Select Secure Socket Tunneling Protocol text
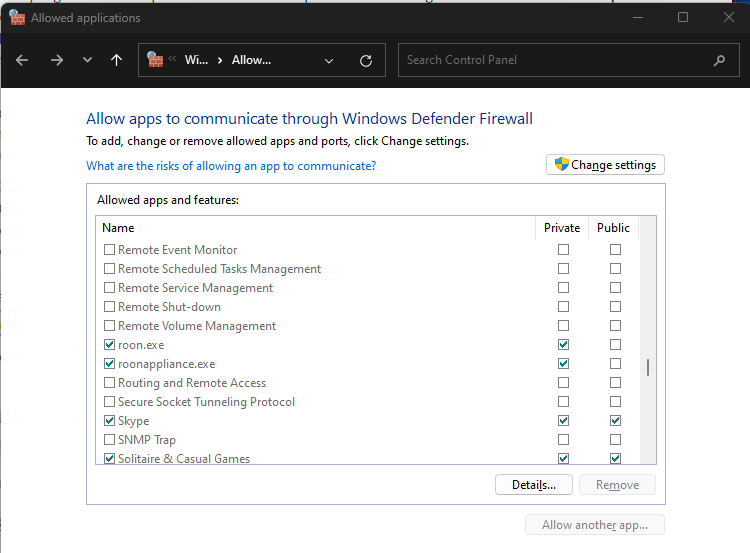 (206, 402)
